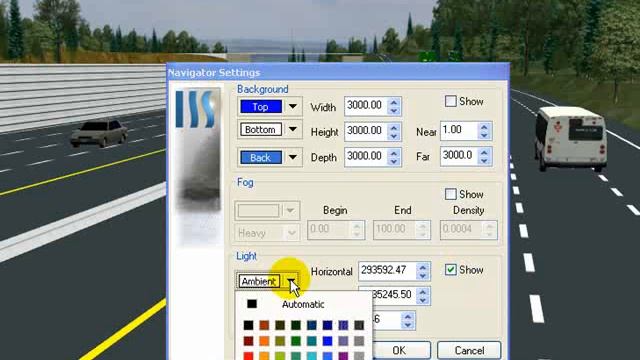Image resolution: width=640 pixels, height=360 pixels.
Task: Pick the indigo palette color
Action: pyautogui.click(x=343, y=325)
